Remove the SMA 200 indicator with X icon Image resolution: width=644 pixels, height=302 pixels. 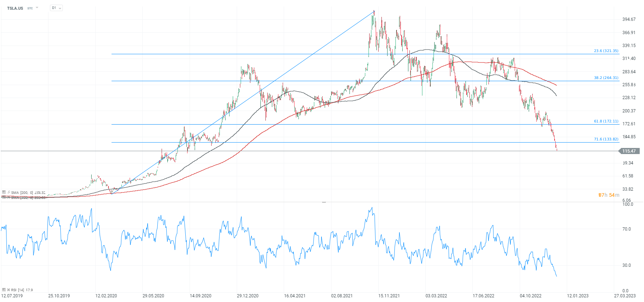pos(9,192)
